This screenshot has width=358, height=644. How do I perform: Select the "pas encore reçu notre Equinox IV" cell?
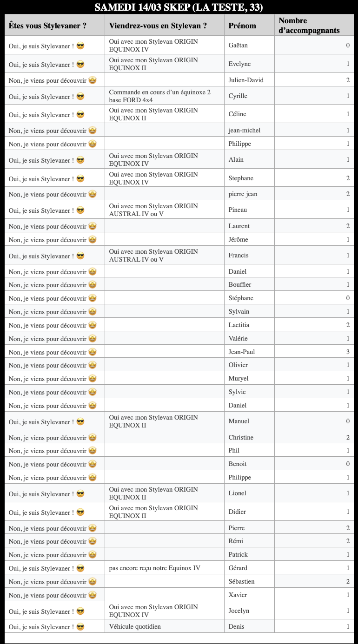point(155,568)
